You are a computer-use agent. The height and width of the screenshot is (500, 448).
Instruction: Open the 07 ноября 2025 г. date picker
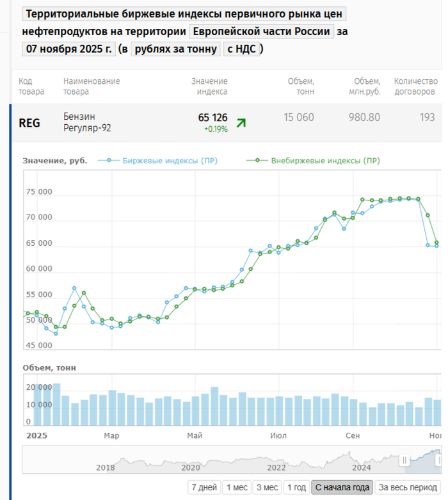(x=68, y=49)
